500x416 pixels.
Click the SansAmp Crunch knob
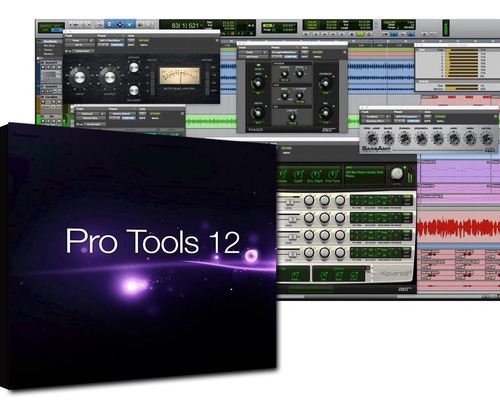(x=422, y=139)
